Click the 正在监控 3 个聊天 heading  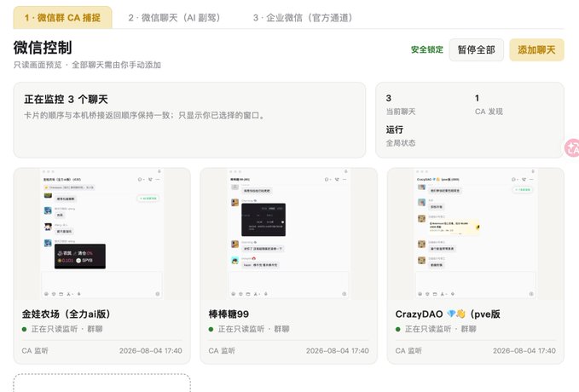67,100
